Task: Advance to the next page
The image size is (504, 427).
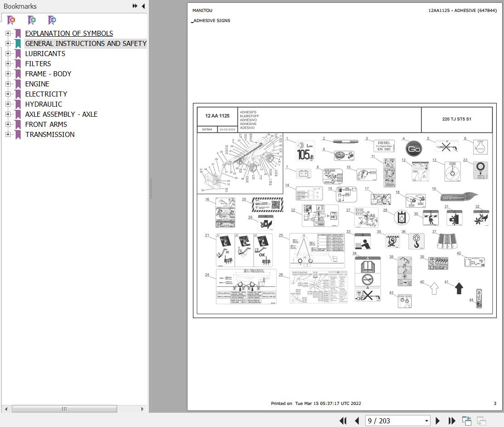Action: (x=437, y=421)
